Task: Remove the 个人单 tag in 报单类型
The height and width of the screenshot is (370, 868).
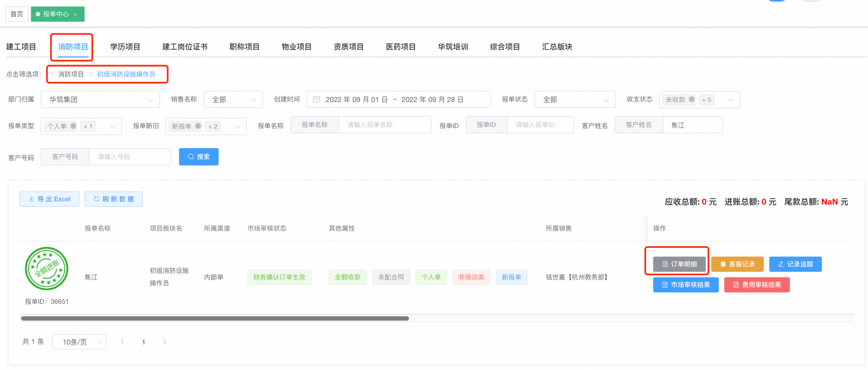Action: 73,126
